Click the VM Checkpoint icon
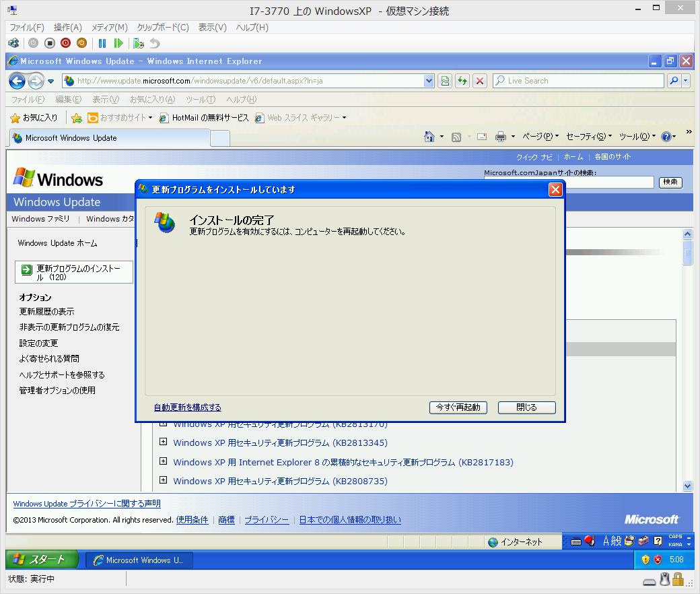700x594 pixels. tap(139, 43)
